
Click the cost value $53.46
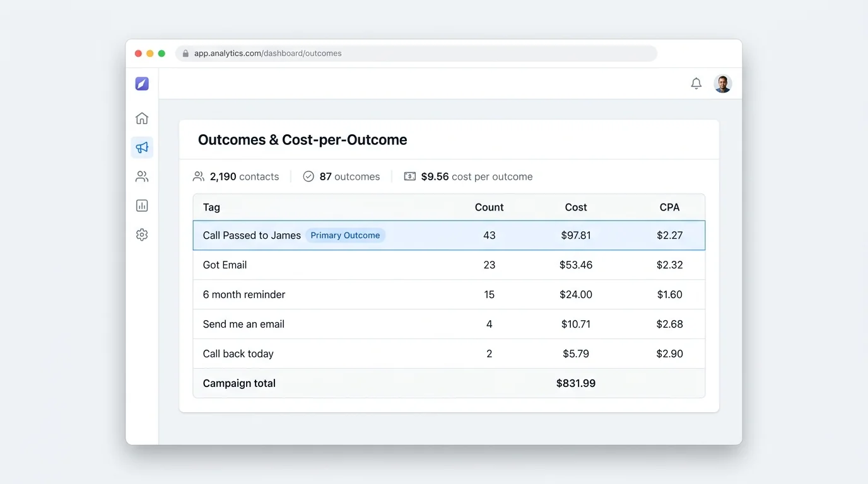576,265
